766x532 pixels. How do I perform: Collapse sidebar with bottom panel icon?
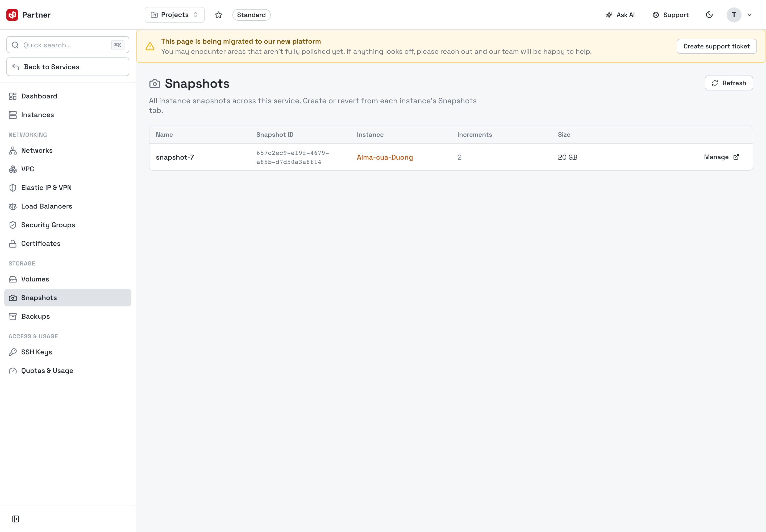[x=16, y=519]
